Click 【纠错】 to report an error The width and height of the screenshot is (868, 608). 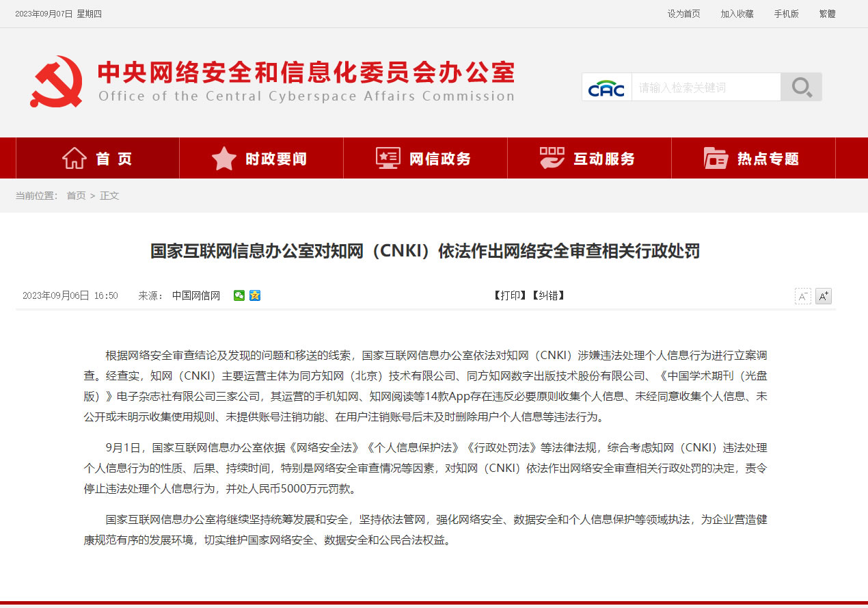(x=548, y=295)
